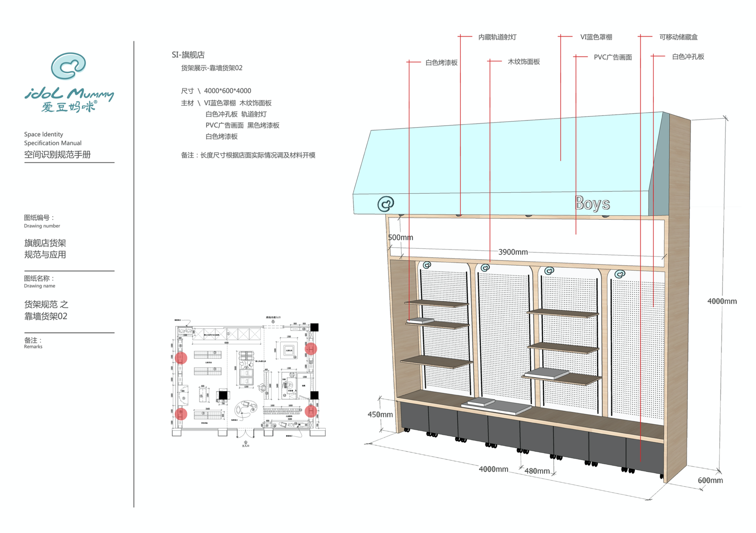Select the '货架规范 之 靠墙货架02' drawing name
The image size is (756, 533).
[46, 310]
